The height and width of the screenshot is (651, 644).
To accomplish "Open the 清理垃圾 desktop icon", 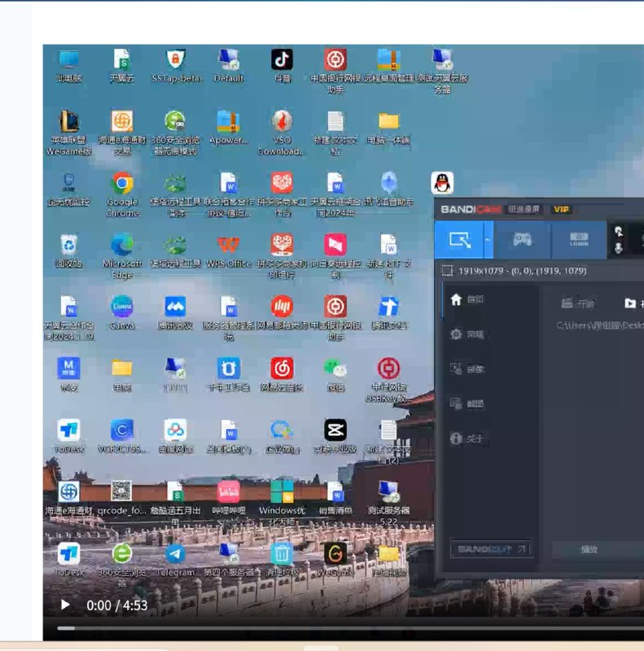I will pos(283,560).
